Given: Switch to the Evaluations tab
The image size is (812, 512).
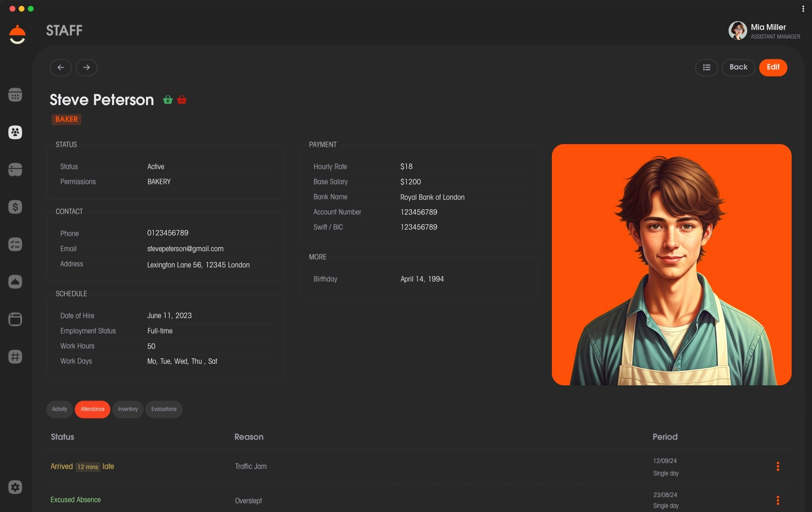Looking at the screenshot, I should pos(164,409).
